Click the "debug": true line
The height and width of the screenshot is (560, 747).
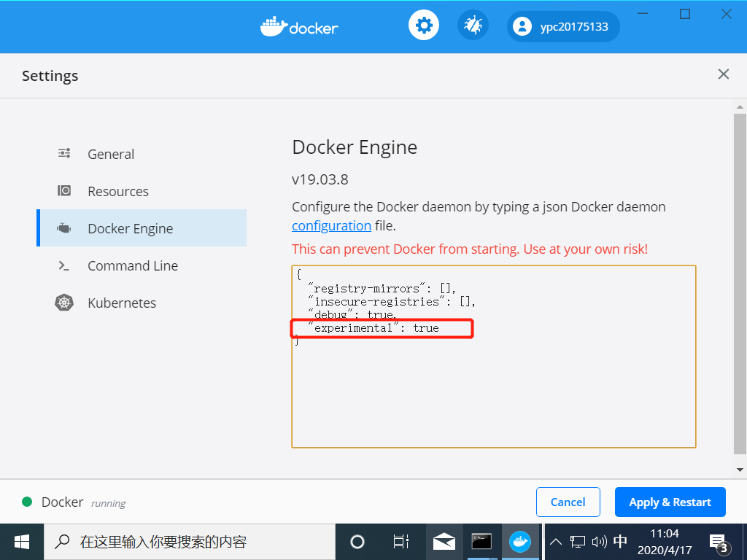pos(352,314)
